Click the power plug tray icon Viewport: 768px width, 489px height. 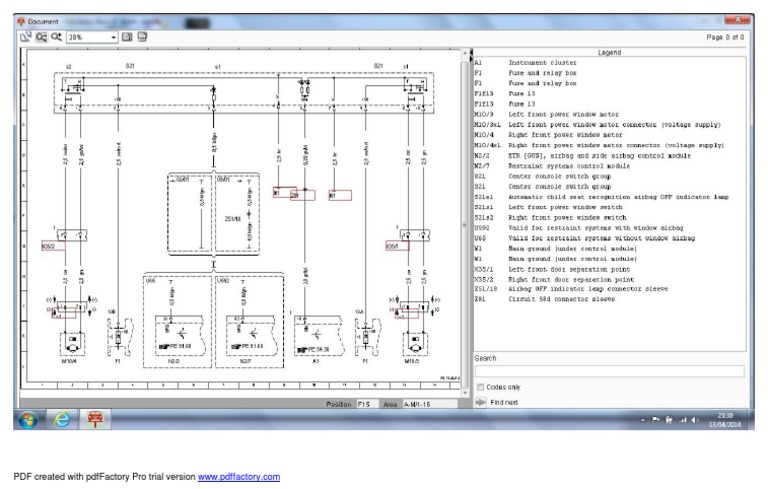click(669, 420)
